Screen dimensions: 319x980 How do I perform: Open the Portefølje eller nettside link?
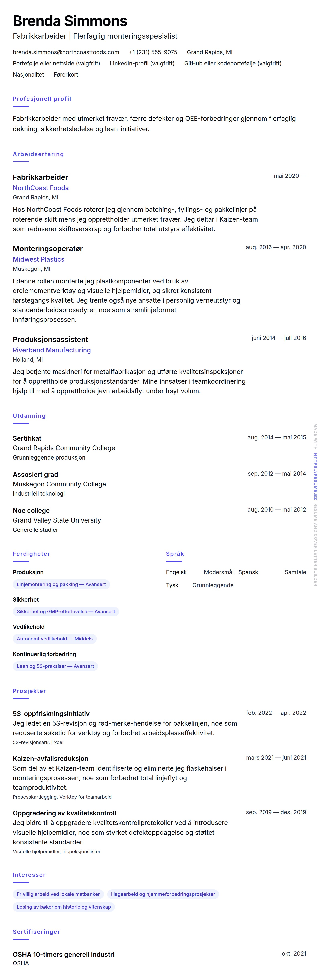click(56, 64)
